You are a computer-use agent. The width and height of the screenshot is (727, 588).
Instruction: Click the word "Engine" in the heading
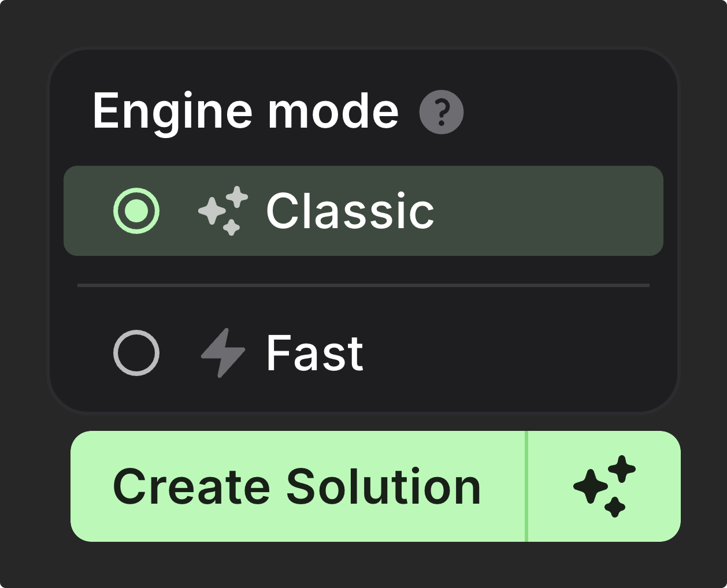coord(172,111)
